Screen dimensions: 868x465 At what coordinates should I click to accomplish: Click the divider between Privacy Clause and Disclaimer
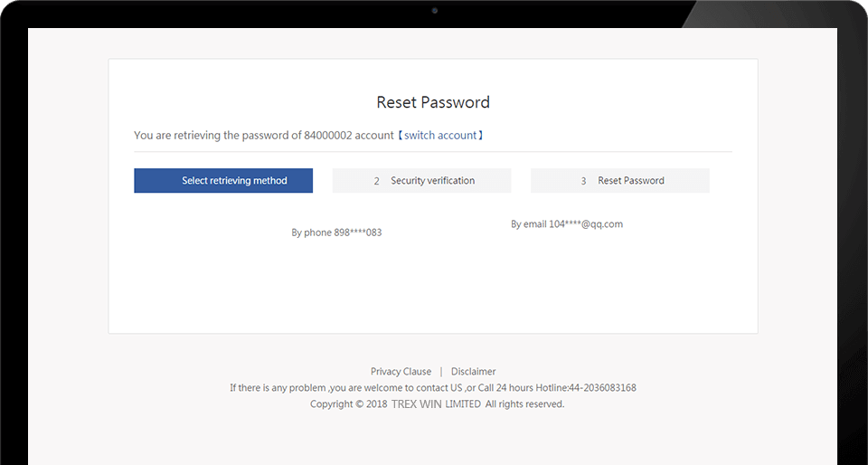(441, 372)
